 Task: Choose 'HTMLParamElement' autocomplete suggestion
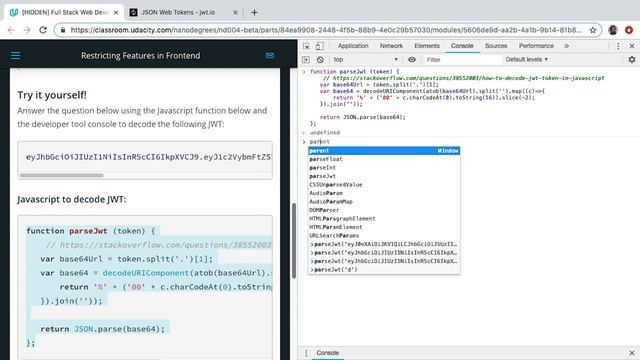coord(384,227)
